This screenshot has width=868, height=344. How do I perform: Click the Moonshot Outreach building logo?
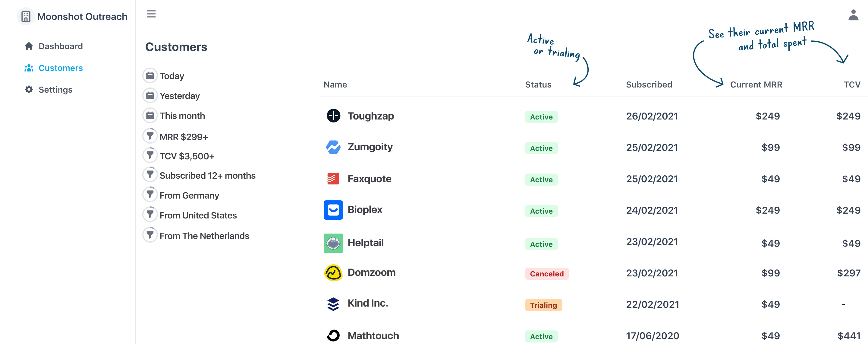pyautogui.click(x=26, y=16)
